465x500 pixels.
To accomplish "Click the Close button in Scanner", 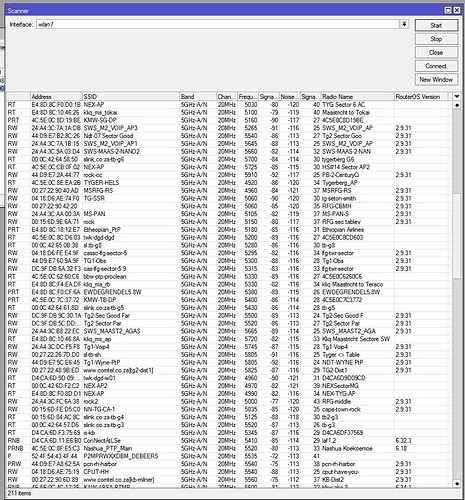I will pyautogui.click(x=436, y=52).
